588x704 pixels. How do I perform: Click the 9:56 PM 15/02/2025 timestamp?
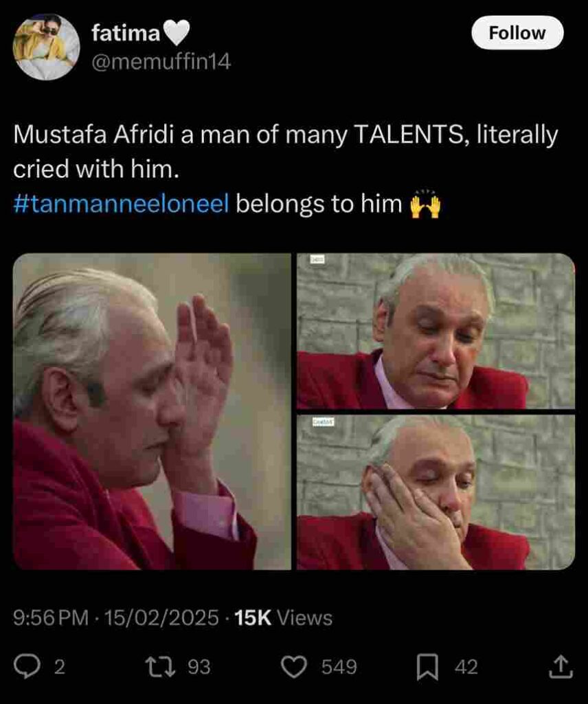coord(115,618)
